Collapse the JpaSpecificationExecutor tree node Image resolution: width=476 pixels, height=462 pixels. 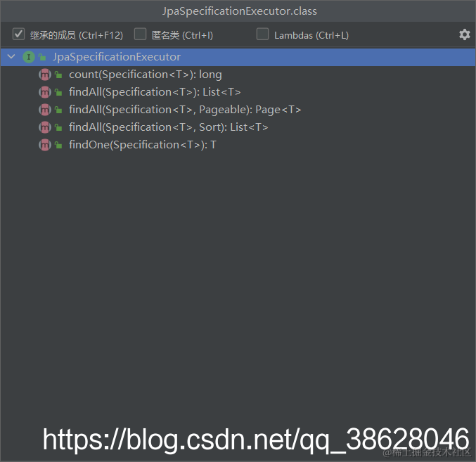(11, 57)
